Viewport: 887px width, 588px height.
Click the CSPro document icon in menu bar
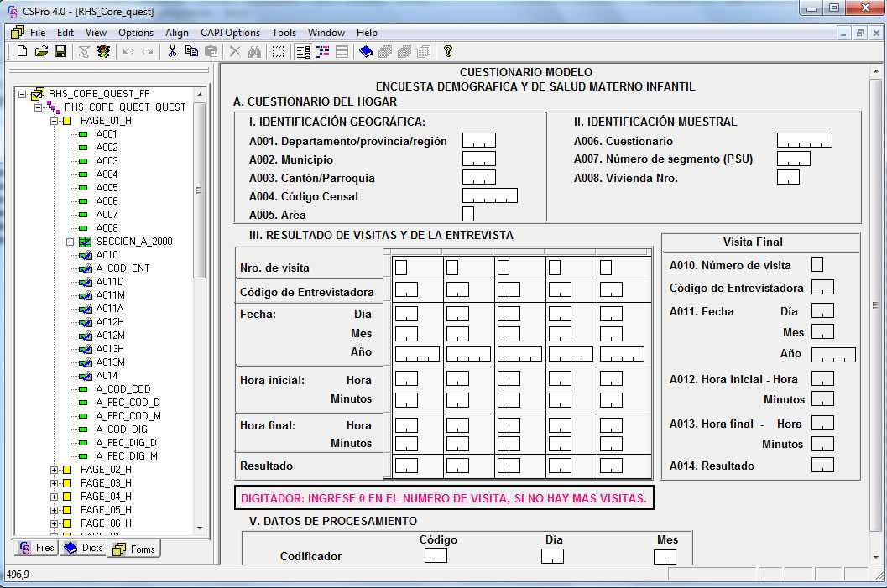[18, 32]
